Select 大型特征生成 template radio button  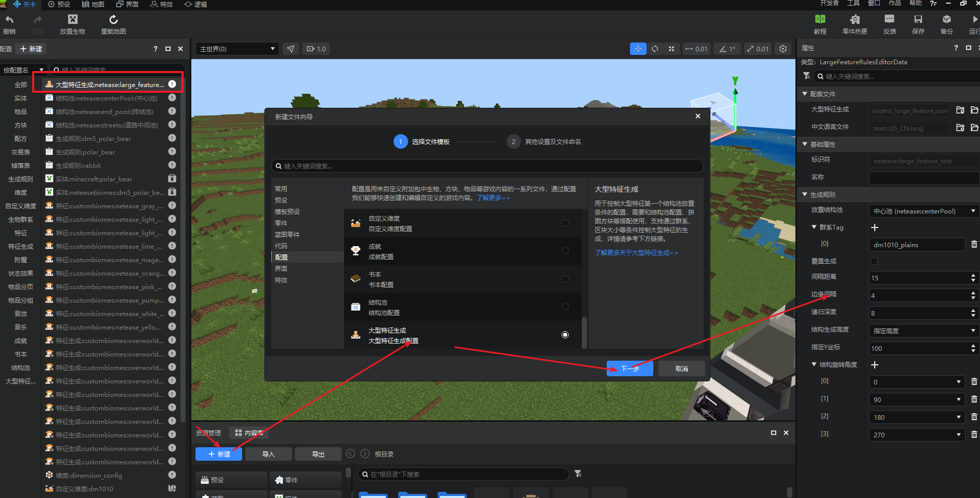[565, 335]
